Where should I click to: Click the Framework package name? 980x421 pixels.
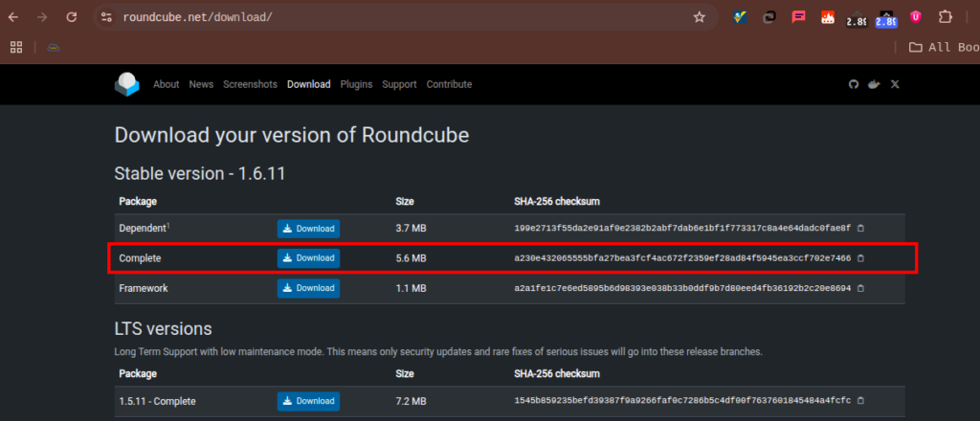click(x=144, y=289)
